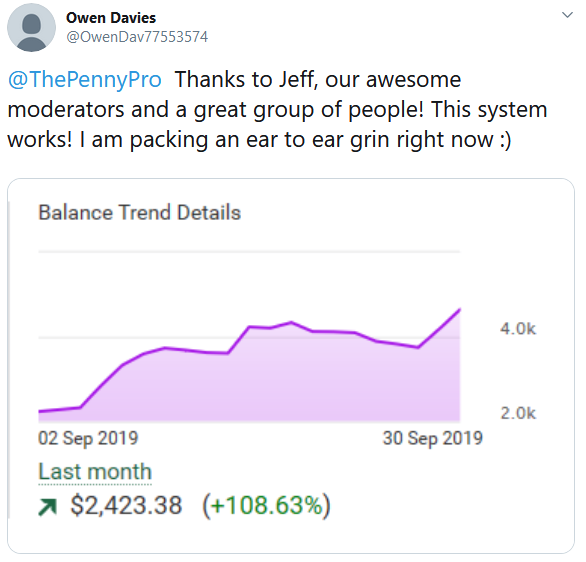The image size is (586, 562).
Task: Follow the @ThePennyPro mention link
Action: click(85, 80)
